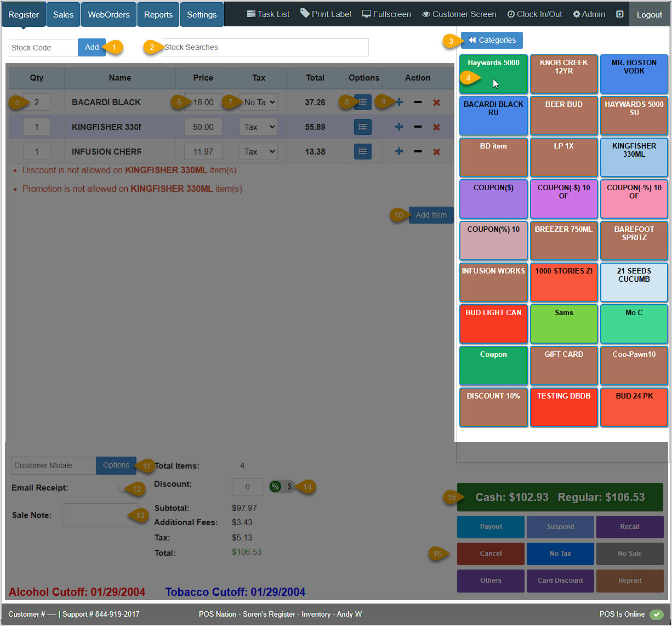Open options list icon for INFUSION CHERR row
This screenshot has width=672, height=626.
pyautogui.click(x=363, y=152)
